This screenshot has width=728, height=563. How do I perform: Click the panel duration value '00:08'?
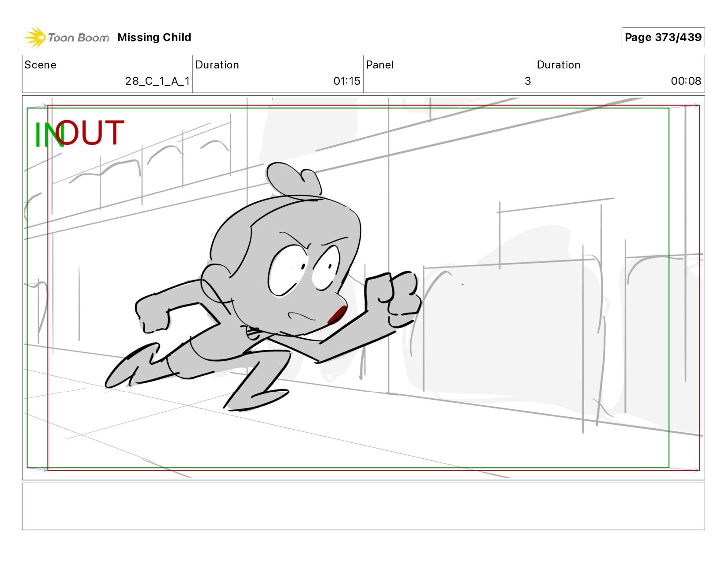[686, 81]
